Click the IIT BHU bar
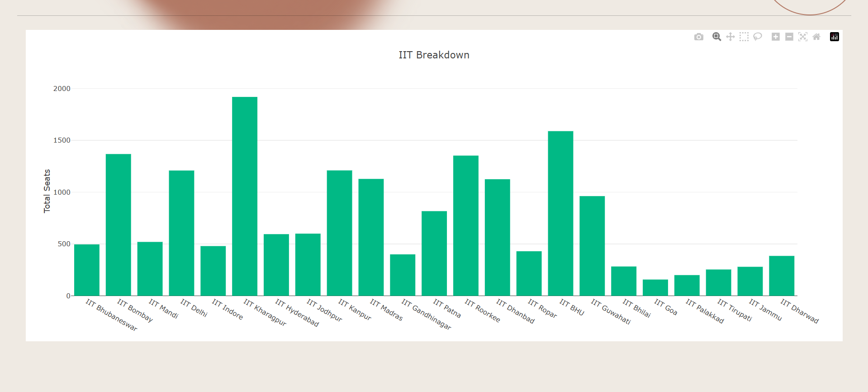Viewport: 868px width, 392px height. (x=560, y=213)
